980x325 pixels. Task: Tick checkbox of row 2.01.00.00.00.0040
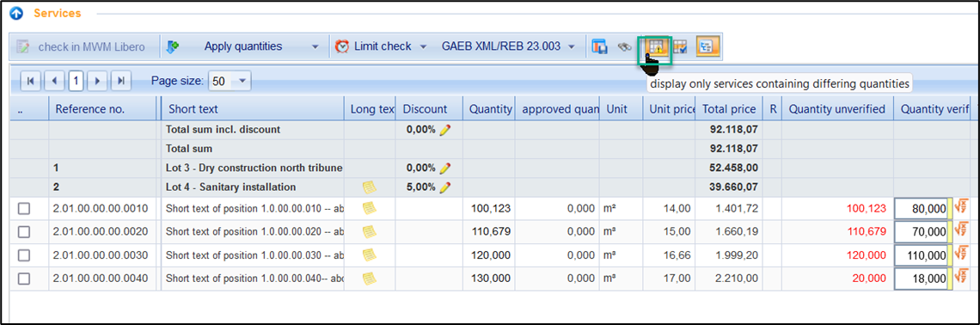click(x=24, y=279)
